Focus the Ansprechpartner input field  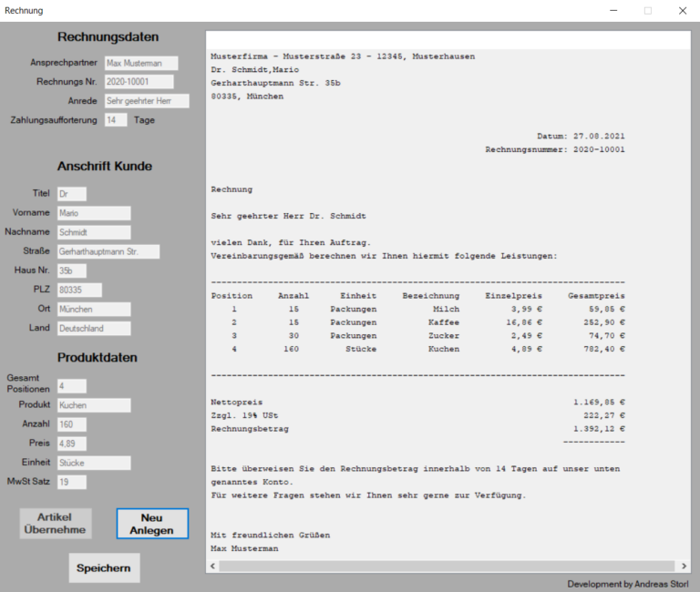point(140,64)
